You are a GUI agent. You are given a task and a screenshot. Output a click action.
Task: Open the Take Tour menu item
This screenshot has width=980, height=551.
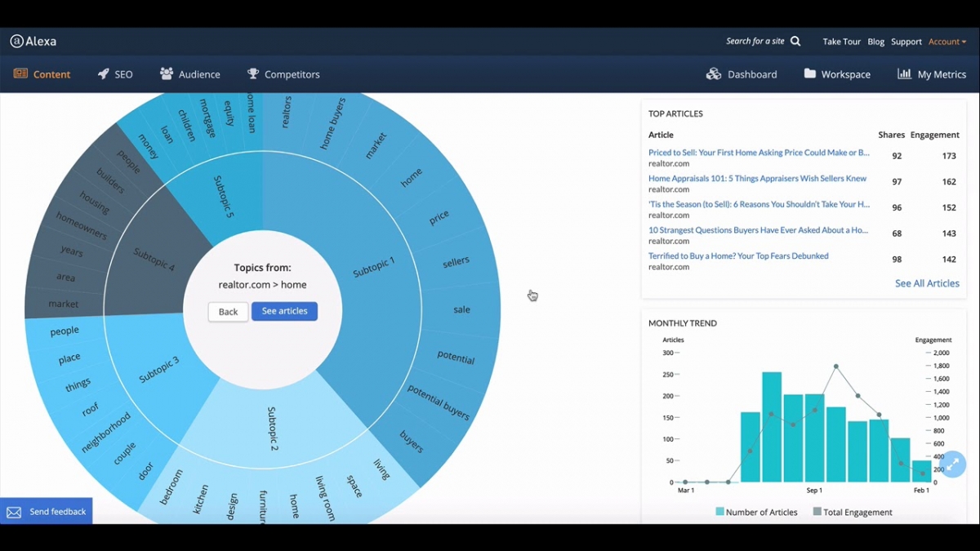pos(841,42)
